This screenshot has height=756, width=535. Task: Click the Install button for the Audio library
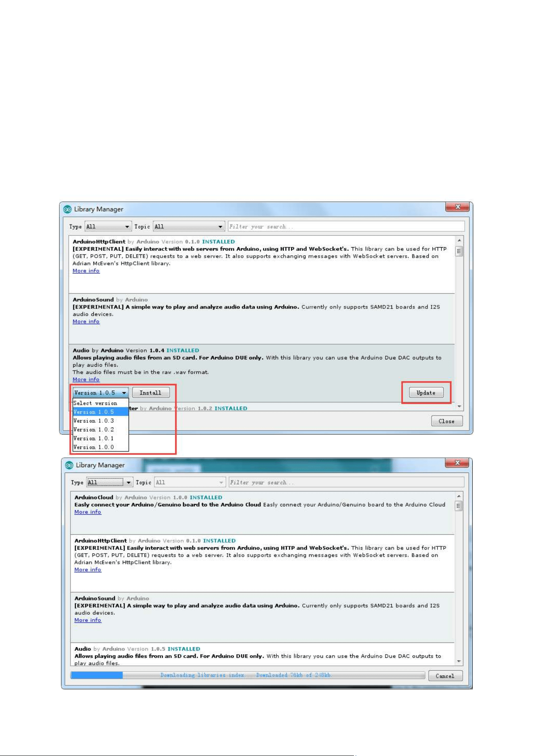[151, 393]
